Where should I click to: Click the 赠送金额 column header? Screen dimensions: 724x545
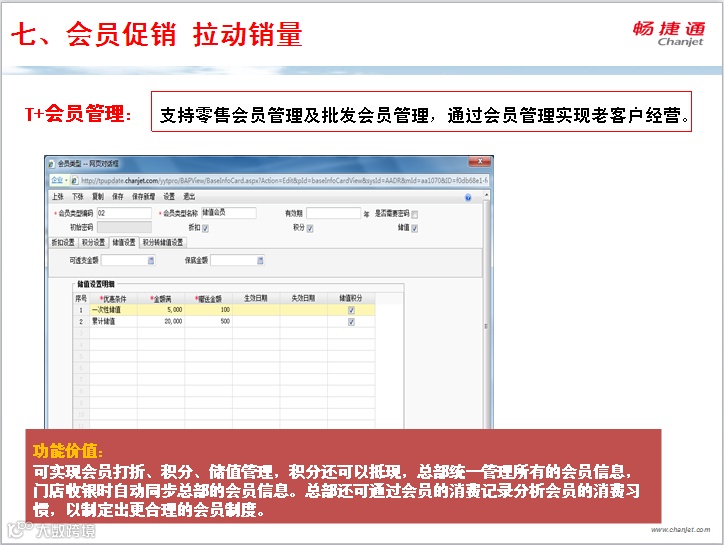point(209,299)
